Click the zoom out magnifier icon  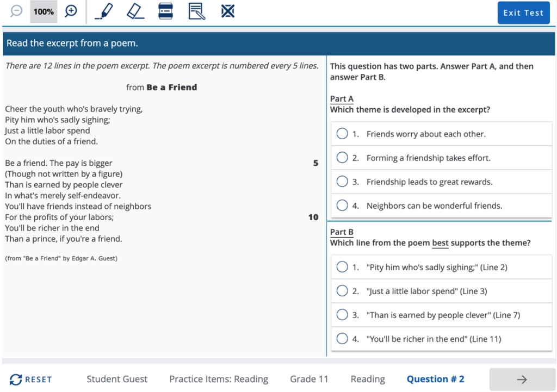[16, 11]
